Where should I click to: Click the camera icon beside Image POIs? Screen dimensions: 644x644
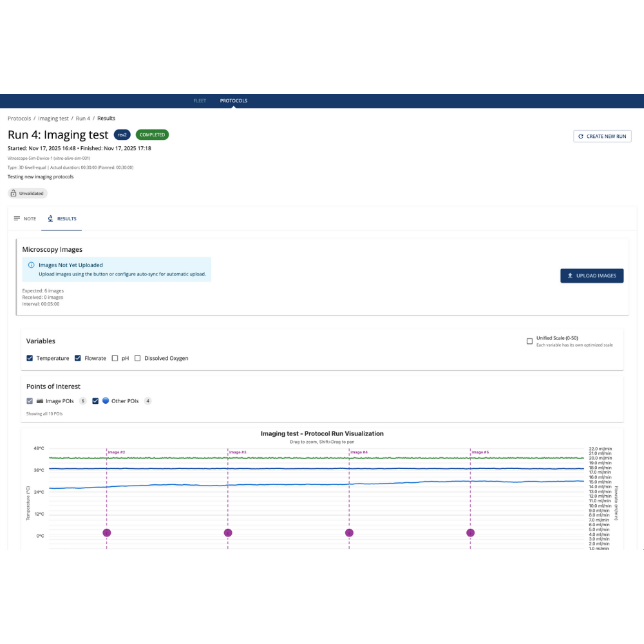[x=40, y=401]
